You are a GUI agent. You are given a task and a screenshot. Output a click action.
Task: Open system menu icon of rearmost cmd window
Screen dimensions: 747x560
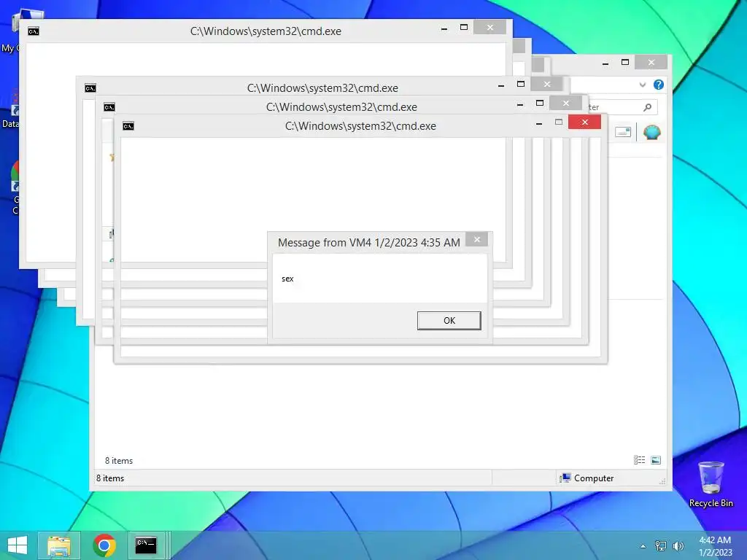pos(33,31)
